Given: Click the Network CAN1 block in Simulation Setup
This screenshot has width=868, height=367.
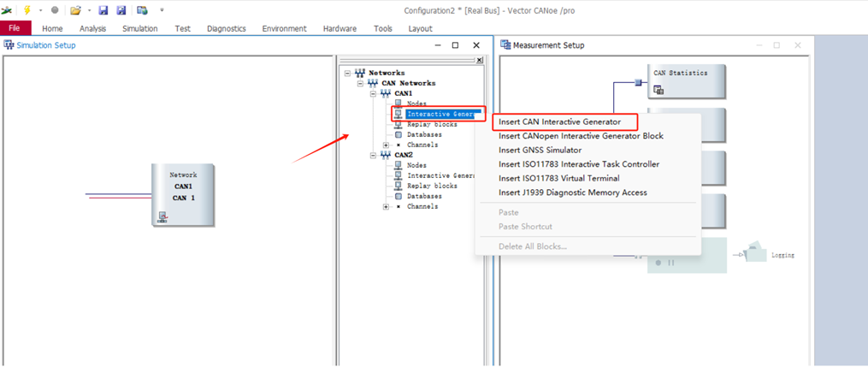Looking at the screenshot, I should click(183, 195).
